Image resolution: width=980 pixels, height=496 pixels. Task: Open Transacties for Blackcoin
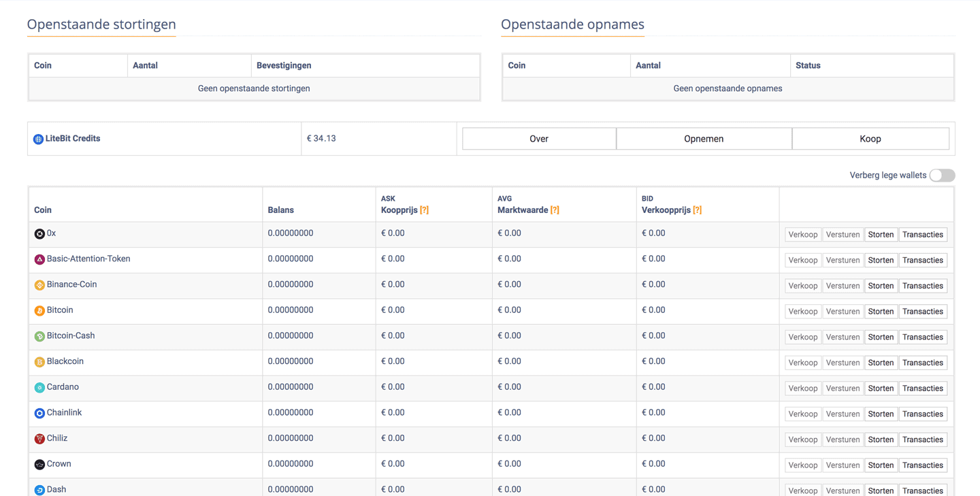(923, 363)
